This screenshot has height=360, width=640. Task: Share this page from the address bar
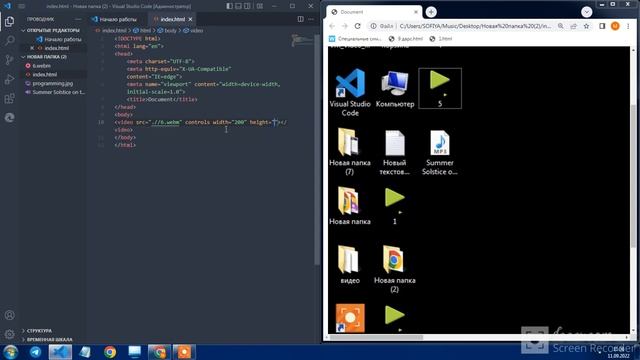(573, 26)
